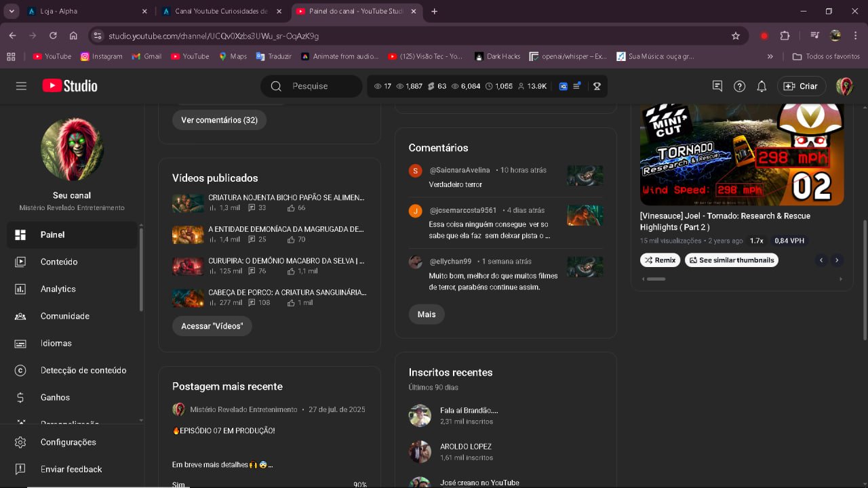Go back to the previous page
The image size is (868, 488).
pos(12,36)
